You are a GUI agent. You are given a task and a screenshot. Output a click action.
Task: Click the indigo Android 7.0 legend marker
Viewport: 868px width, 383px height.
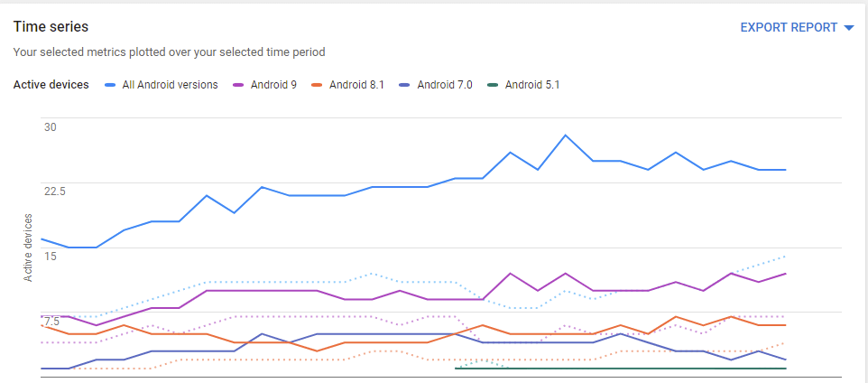coord(406,85)
